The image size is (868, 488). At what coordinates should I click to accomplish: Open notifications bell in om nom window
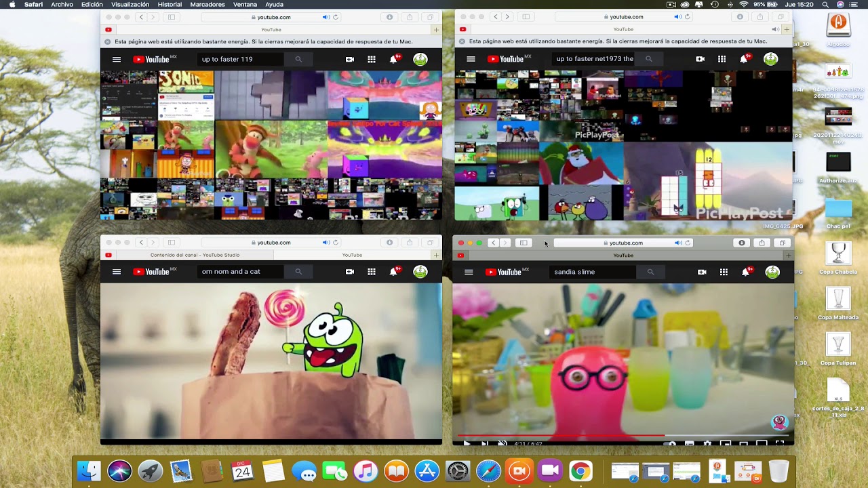tap(393, 272)
